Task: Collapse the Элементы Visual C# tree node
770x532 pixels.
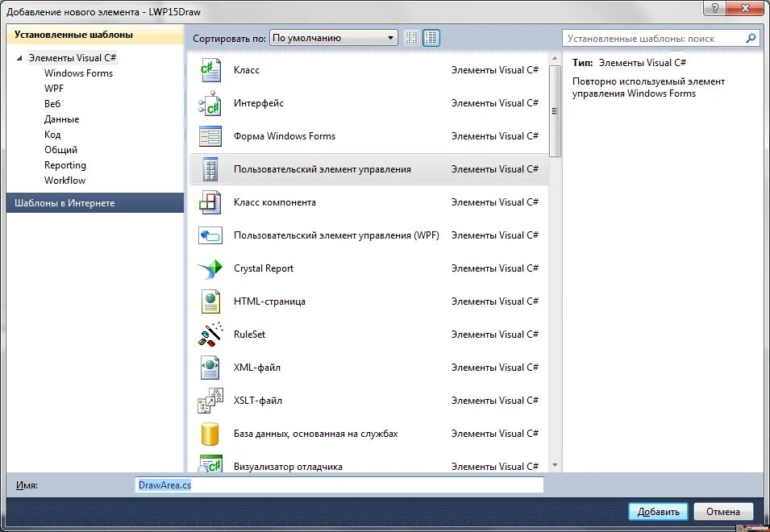Action: click(x=19, y=58)
